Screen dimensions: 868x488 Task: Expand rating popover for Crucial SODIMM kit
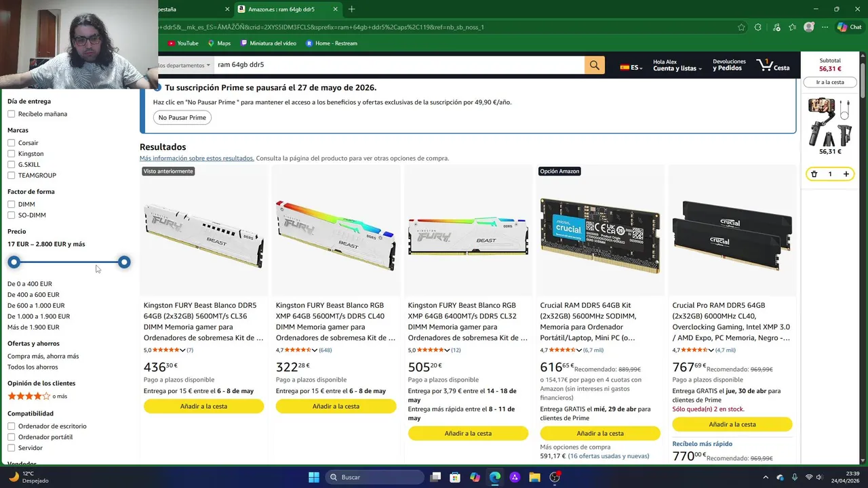click(x=579, y=350)
